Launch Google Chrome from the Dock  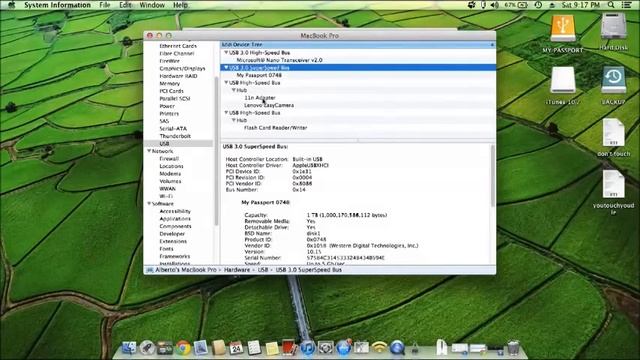[183, 348]
